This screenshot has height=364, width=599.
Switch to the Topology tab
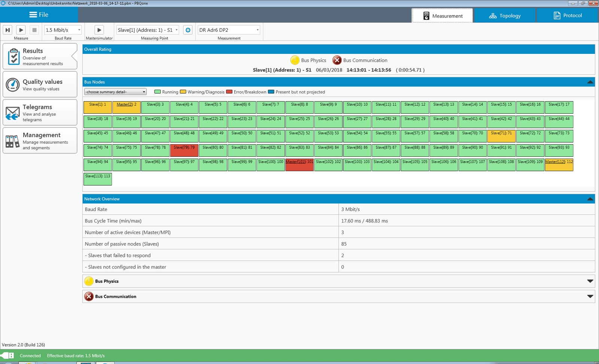point(505,16)
